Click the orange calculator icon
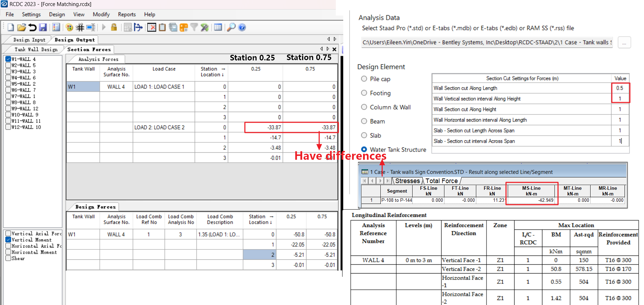 184,28
